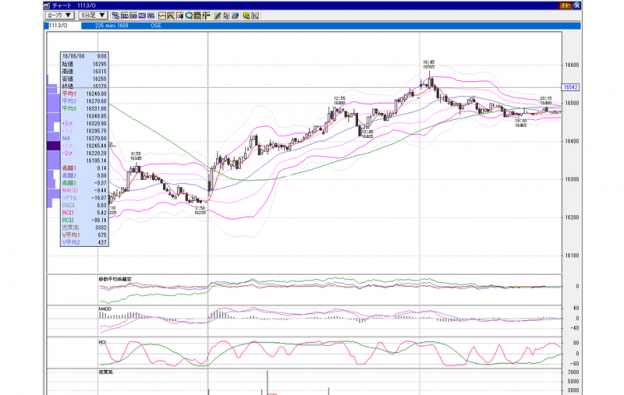624x395 pixels.
Task: Close the chart window with X button
Action: [577, 6]
